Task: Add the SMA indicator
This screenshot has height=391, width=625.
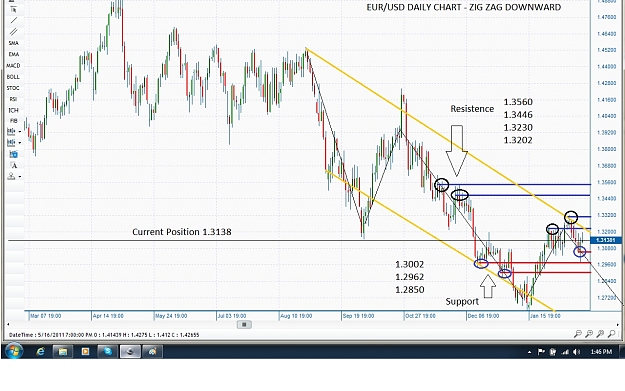Action: [14, 43]
